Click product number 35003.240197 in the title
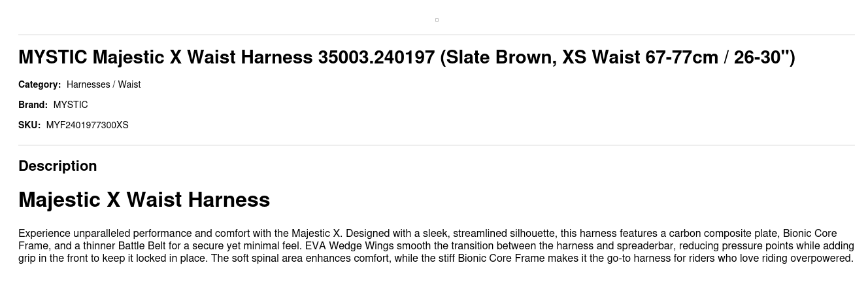Image resolution: width=868 pixels, height=284 pixels. click(376, 58)
